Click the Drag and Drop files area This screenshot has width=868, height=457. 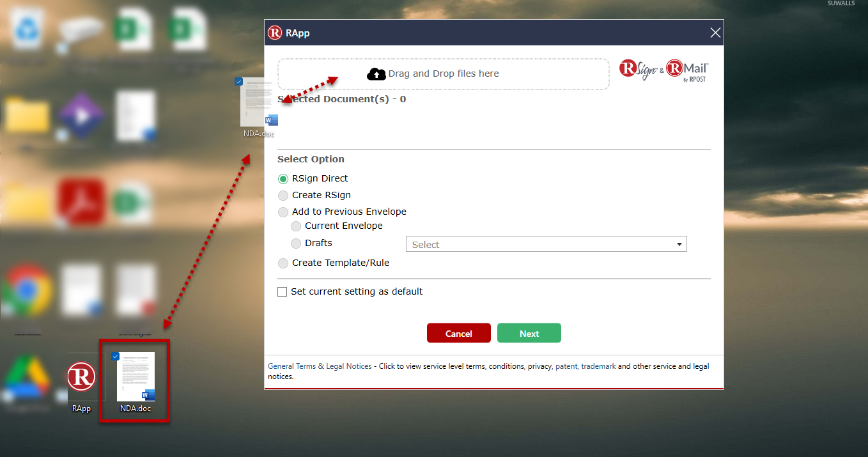(444, 74)
